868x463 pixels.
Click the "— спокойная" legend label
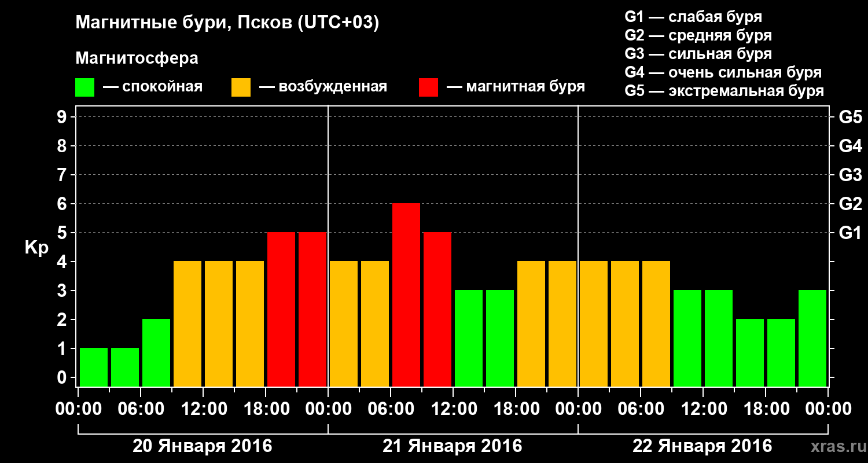click(x=153, y=87)
